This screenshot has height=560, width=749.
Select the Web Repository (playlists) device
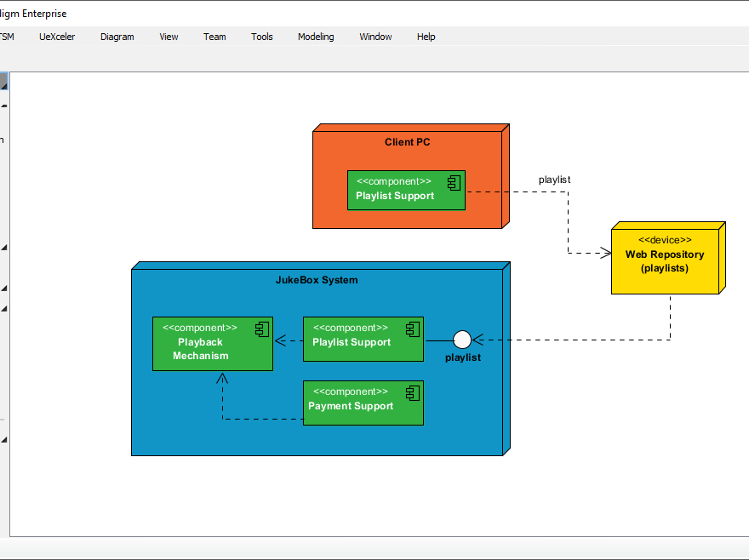pos(666,257)
